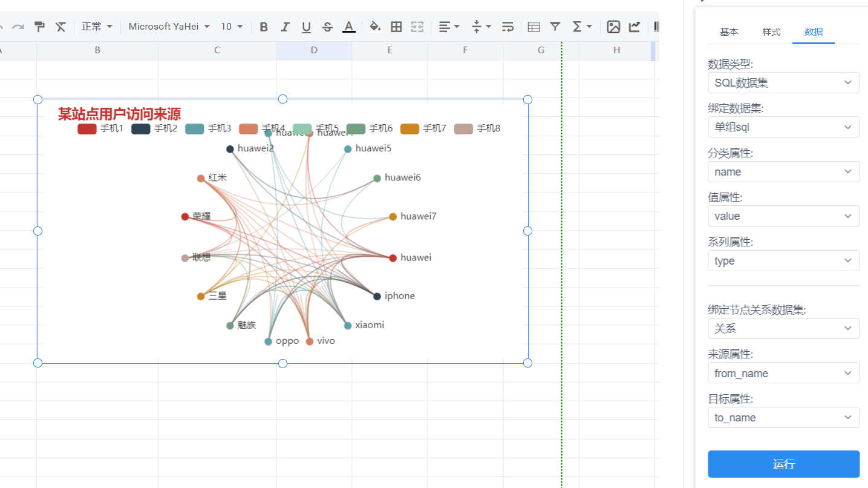868x488 pixels.
Task: Toggle underline formatting
Action: (306, 27)
